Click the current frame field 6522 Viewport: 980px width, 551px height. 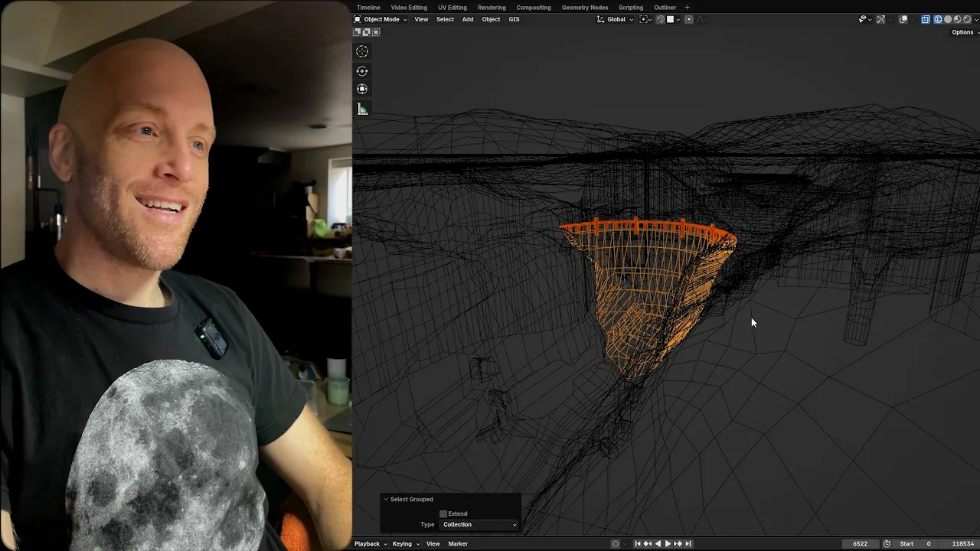click(861, 543)
